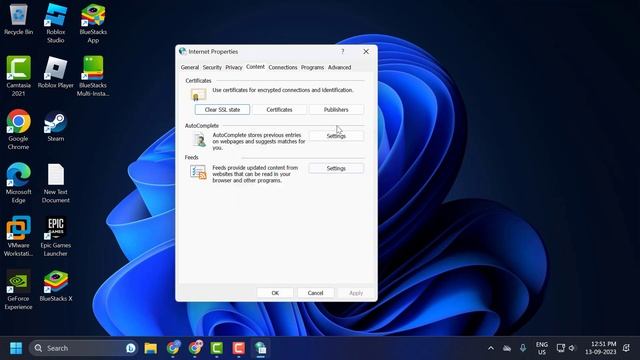This screenshot has width=640, height=360.
Task: Open the Windows Start menu
Action: (x=16, y=348)
